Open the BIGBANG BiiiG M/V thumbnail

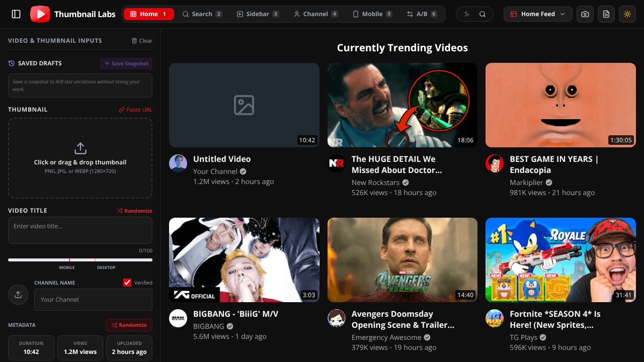tap(244, 260)
